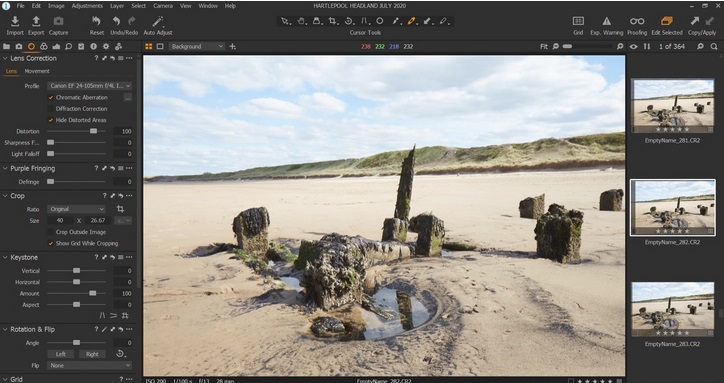
Task: Select the Erase Mask cursor tool
Action: pyautogui.click(x=443, y=21)
